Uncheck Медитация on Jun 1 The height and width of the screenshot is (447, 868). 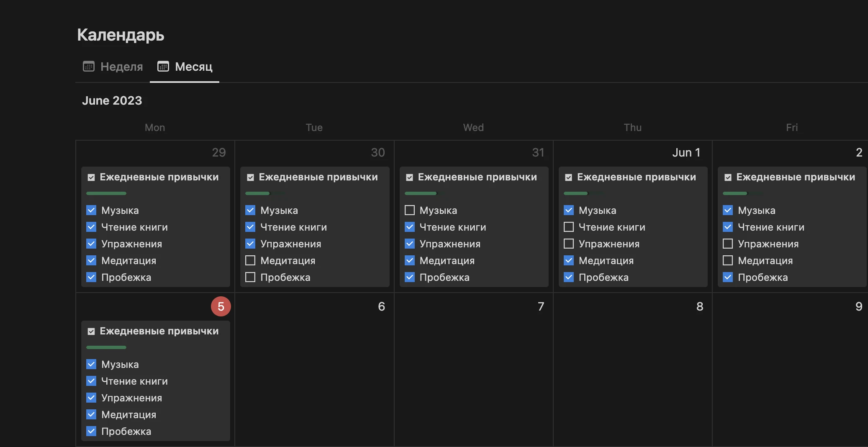coord(569,260)
